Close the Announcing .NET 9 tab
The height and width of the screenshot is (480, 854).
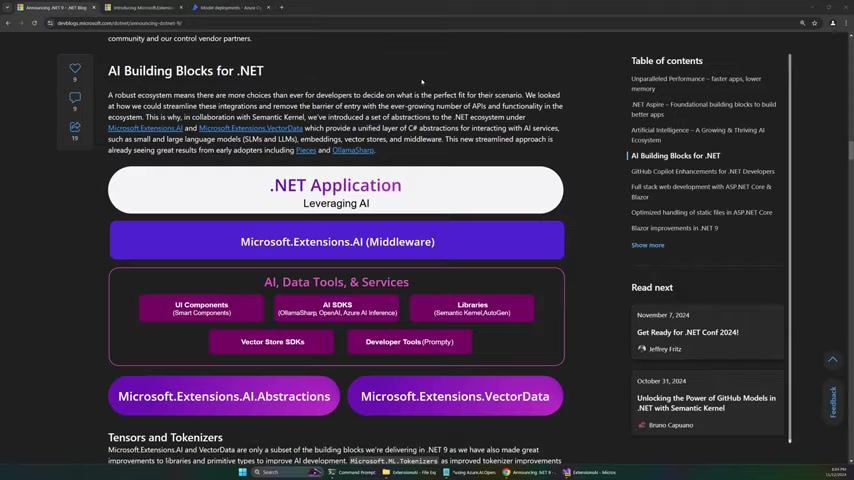click(x=94, y=8)
